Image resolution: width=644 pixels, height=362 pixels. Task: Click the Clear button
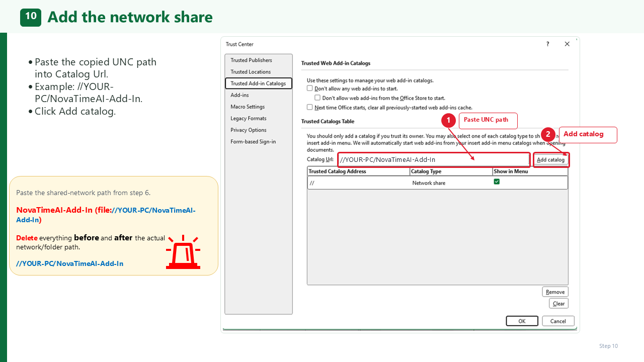(x=559, y=303)
